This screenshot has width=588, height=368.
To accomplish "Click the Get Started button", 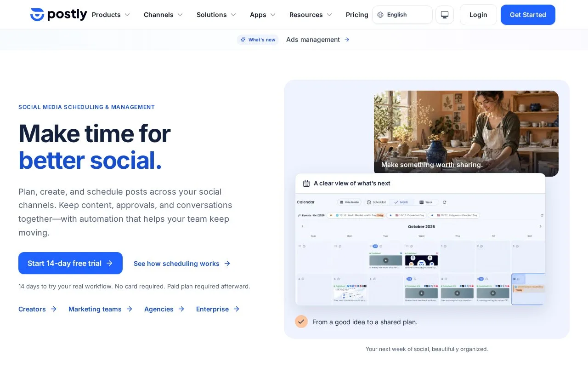I will click(x=528, y=15).
